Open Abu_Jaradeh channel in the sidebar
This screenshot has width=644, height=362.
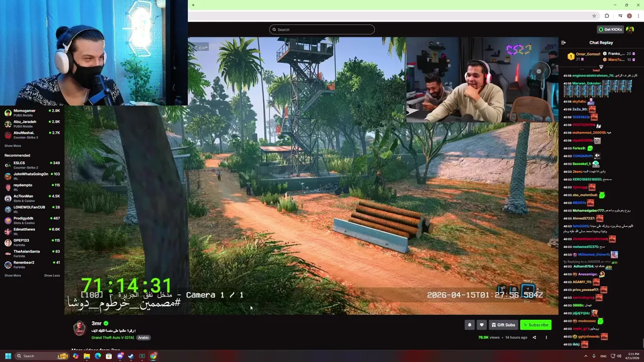(x=32, y=124)
